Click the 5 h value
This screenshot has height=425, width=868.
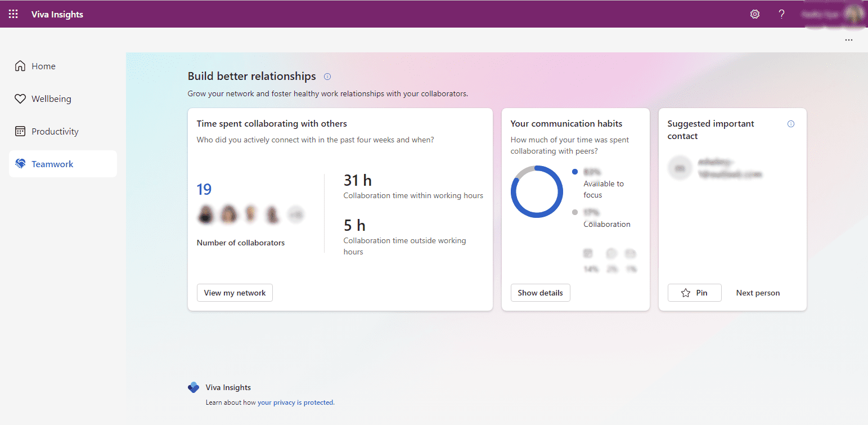click(354, 225)
